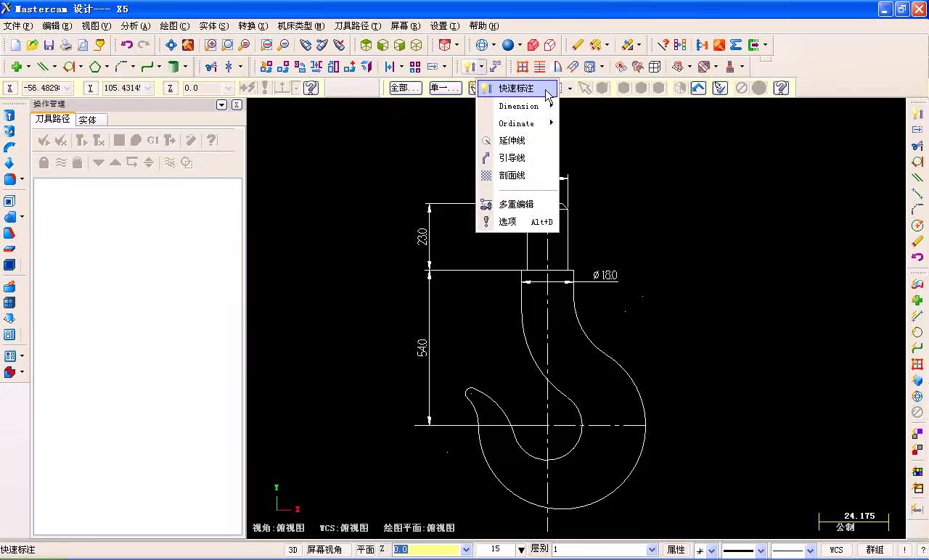929x560 pixels.
Task: Click the green cylinder Primitive solid icon
Action: pos(173,67)
